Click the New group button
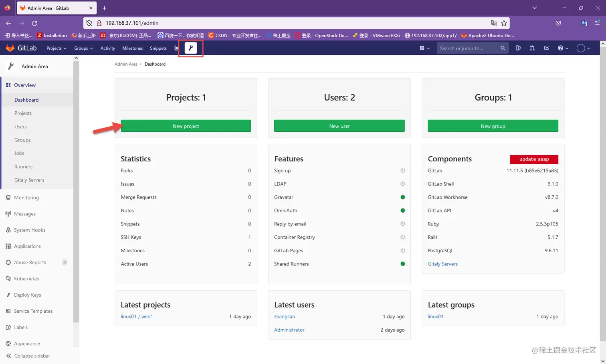The width and height of the screenshot is (606, 364). [x=493, y=126]
